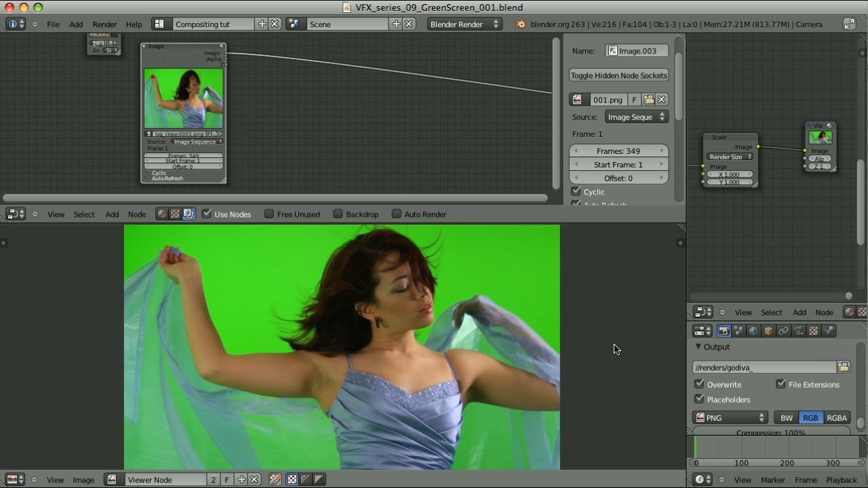
Task: Add a new Scene plus icon
Action: coord(396,24)
